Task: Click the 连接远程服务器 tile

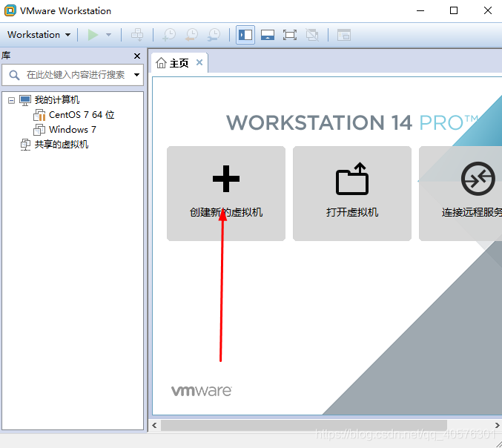Action: (x=460, y=194)
